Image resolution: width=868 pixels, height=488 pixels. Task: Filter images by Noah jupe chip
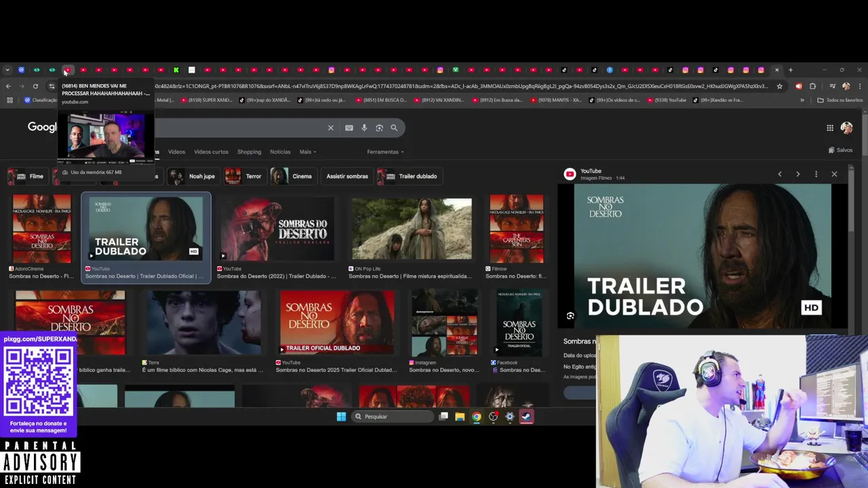(193, 176)
